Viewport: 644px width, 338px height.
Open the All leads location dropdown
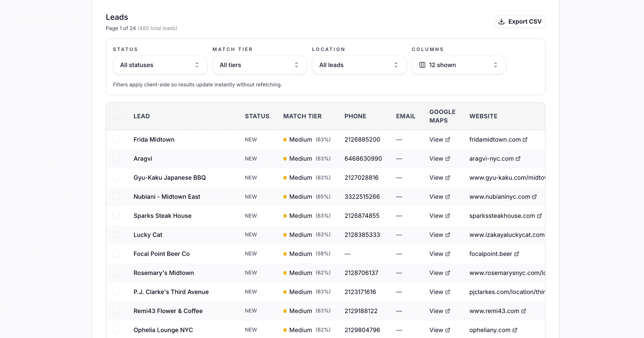(359, 65)
